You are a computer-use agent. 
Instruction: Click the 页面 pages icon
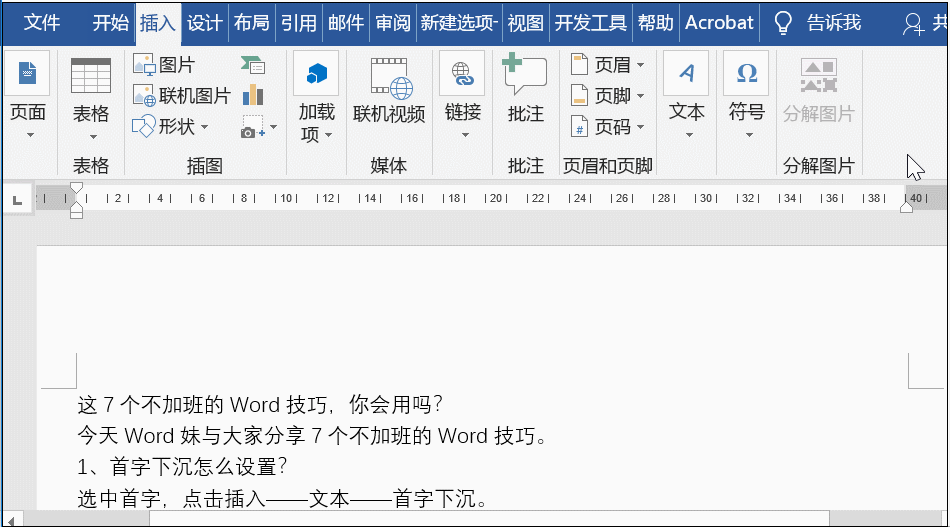[27, 73]
